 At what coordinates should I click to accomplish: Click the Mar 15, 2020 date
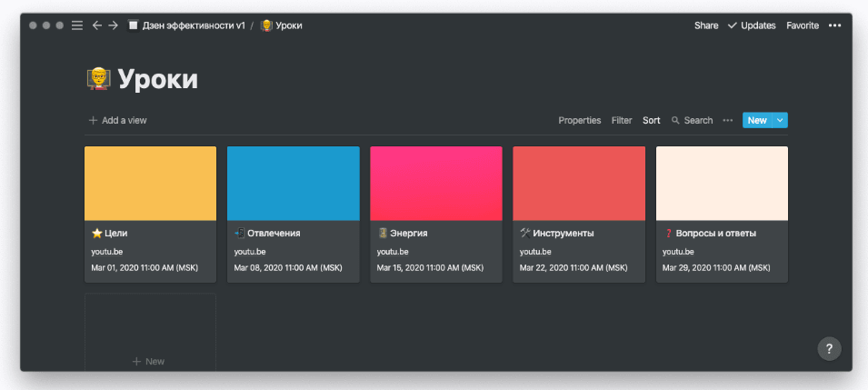(x=431, y=267)
